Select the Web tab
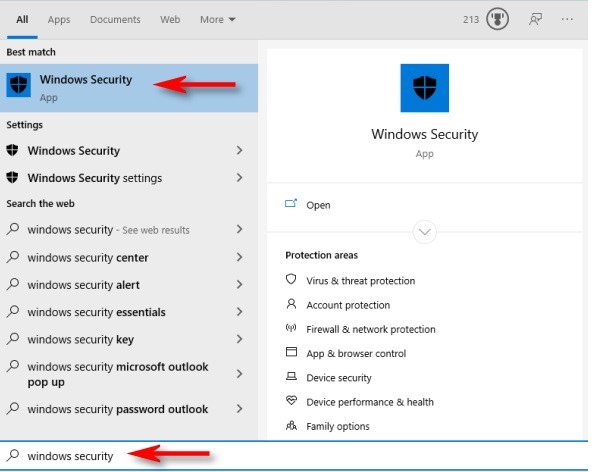The width and height of the screenshot is (604, 472). (x=170, y=19)
